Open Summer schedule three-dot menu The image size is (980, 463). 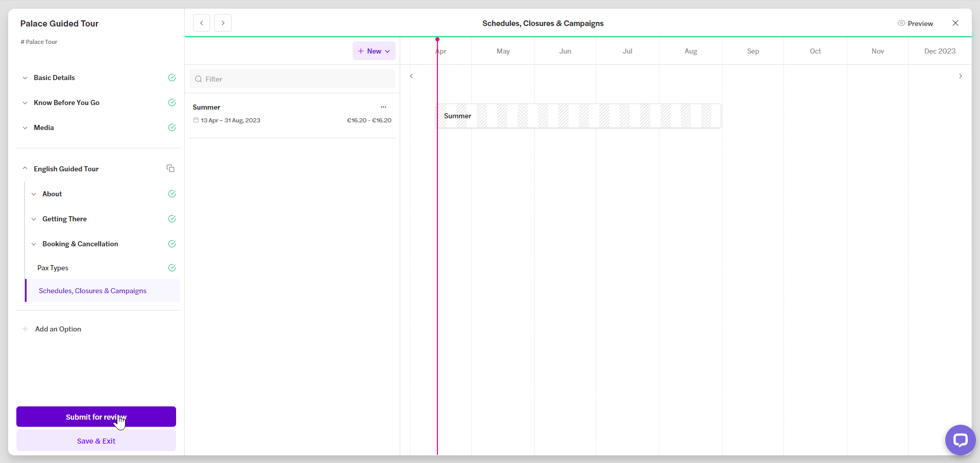click(x=383, y=107)
